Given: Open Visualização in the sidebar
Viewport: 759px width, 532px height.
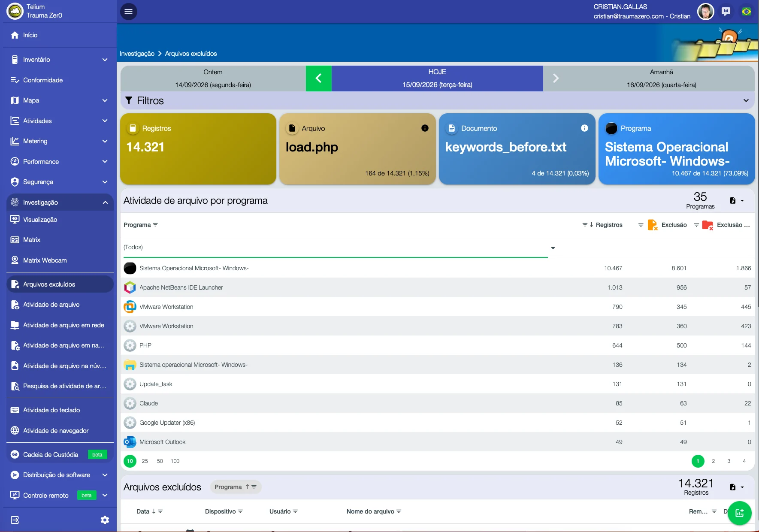Looking at the screenshot, I should pyautogui.click(x=60, y=220).
